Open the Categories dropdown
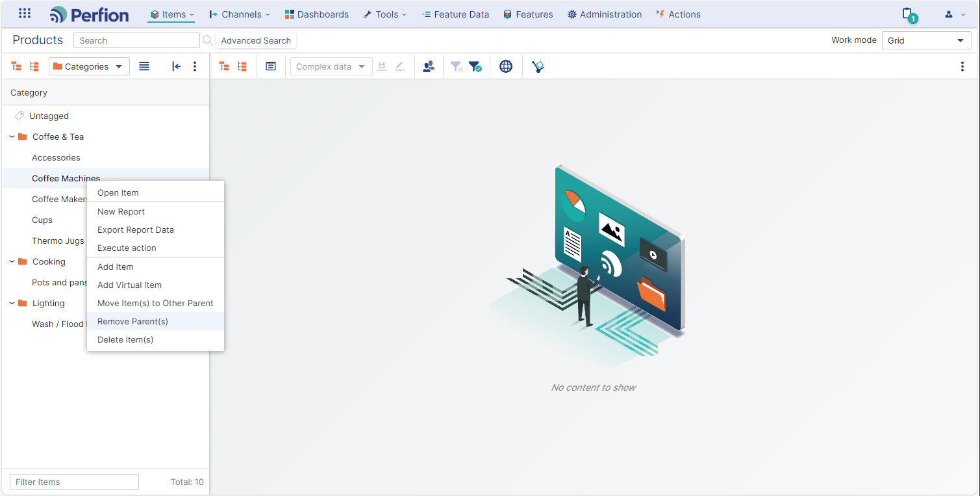980x496 pixels. click(x=89, y=66)
